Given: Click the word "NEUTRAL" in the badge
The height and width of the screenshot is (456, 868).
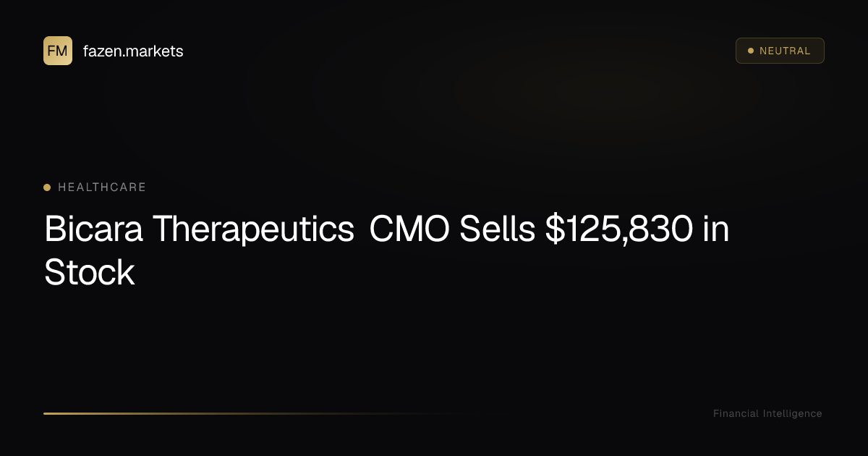Looking at the screenshot, I should pyautogui.click(x=785, y=51).
